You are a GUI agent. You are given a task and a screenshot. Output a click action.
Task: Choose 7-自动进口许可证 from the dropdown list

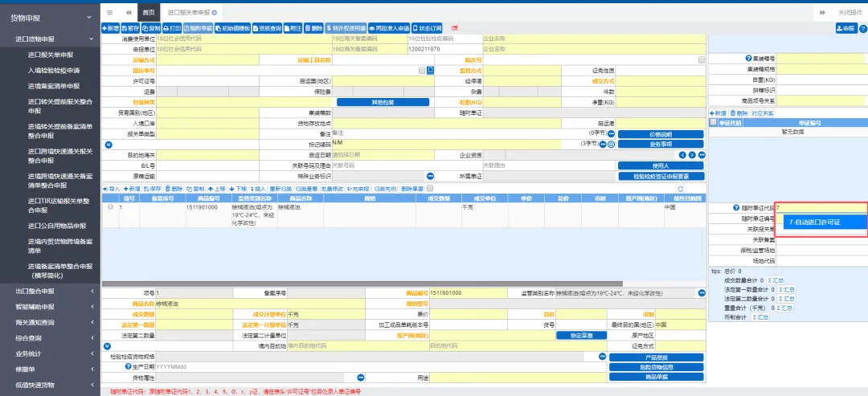click(814, 222)
